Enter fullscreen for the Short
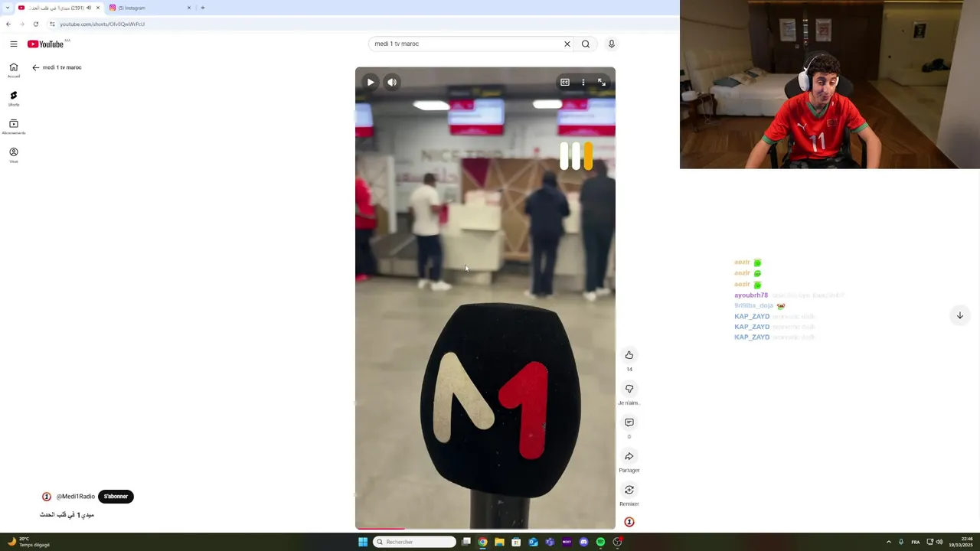This screenshot has width=980, height=551. [x=602, y=83]
